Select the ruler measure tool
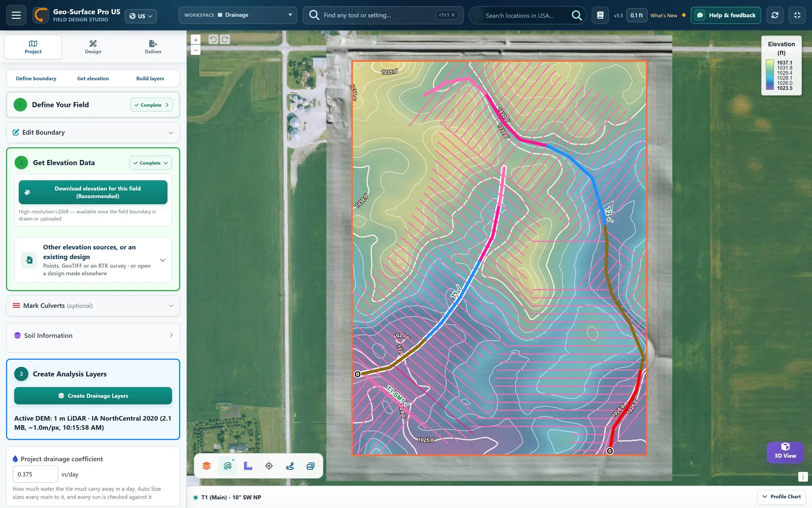Viewport: 812px width, 508px height. click(248, 466)
